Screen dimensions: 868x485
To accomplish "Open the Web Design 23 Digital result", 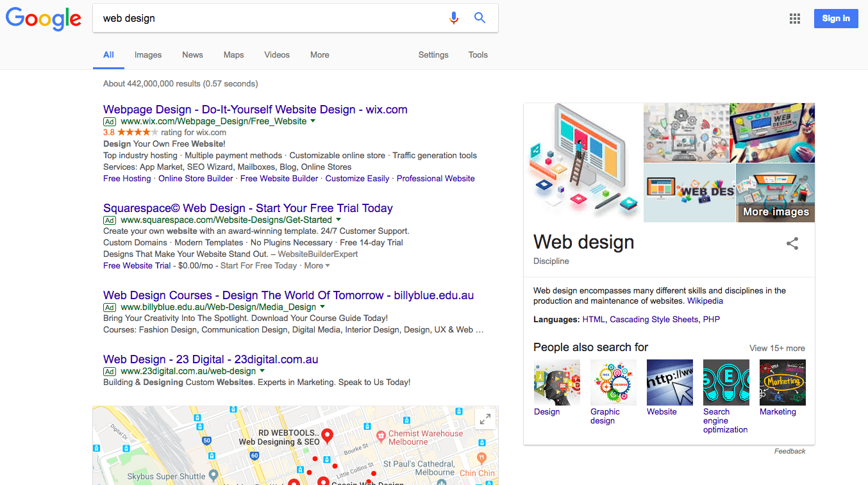I will click(211, 359).
